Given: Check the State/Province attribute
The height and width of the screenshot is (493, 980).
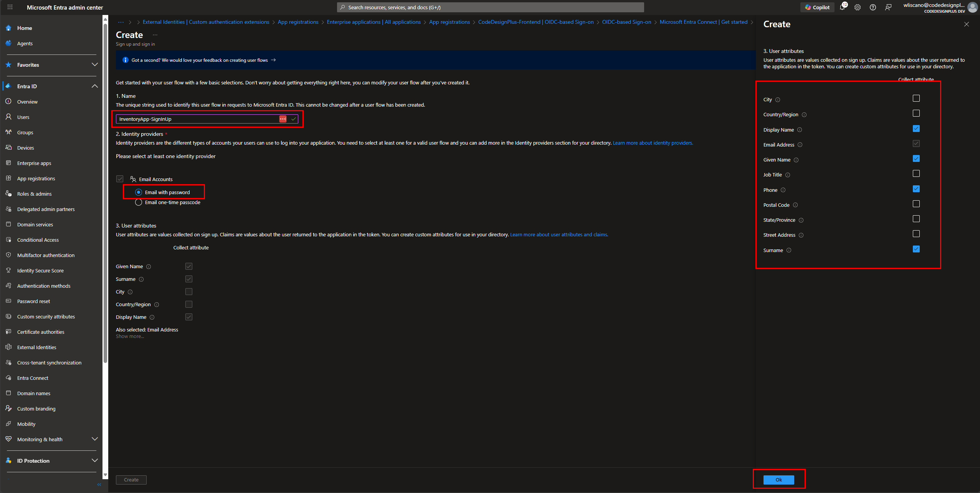Looking at the screenshot, I should pos(916,219).
